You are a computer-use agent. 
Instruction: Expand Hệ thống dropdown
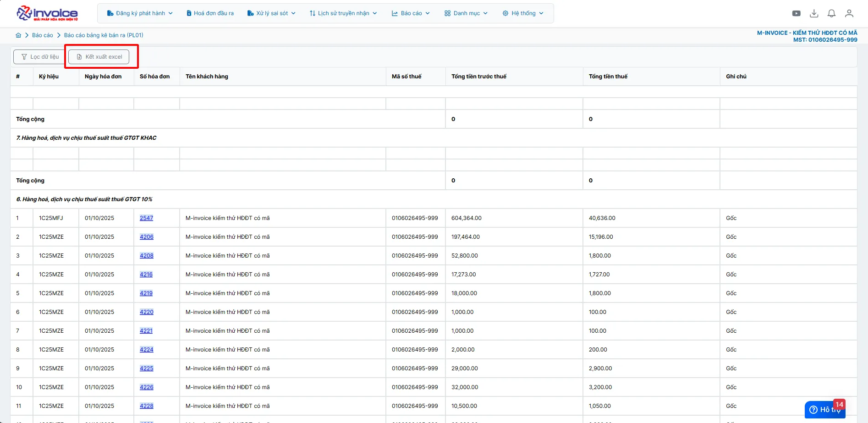[523, 13]
